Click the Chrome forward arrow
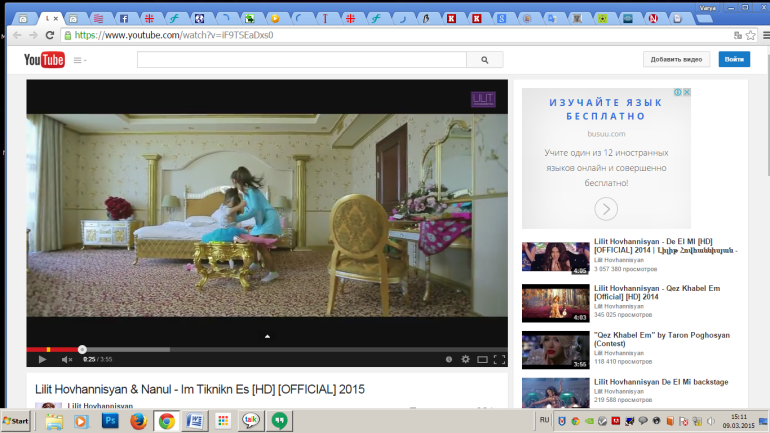 point(33,35)
